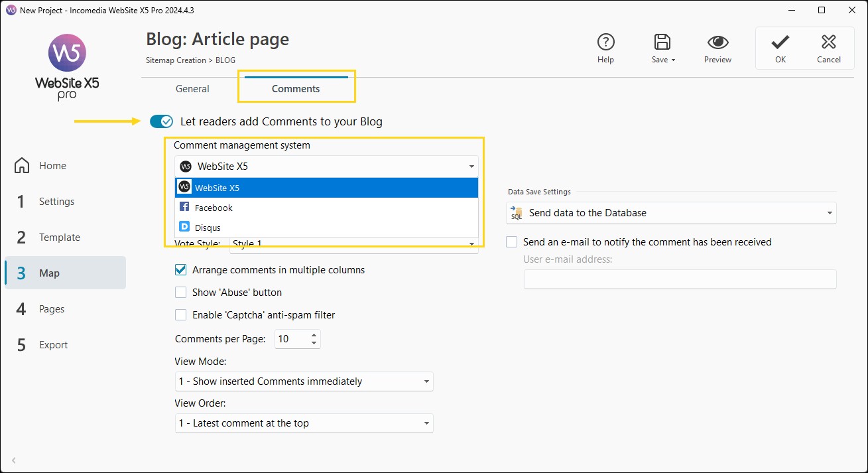Open the View Order dropdown
The height and width of the screenshot is (473, 868).
pyautogui.click(x=304, y=423)
